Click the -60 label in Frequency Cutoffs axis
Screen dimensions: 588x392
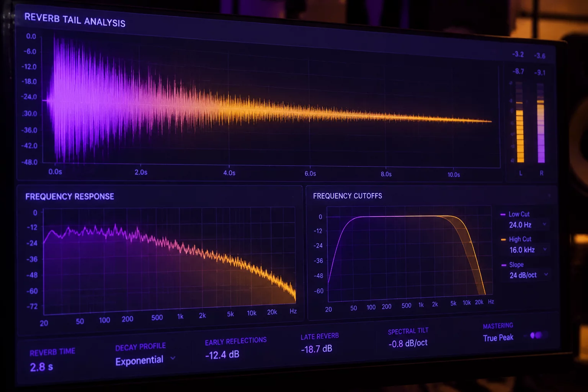pos(318,291)
